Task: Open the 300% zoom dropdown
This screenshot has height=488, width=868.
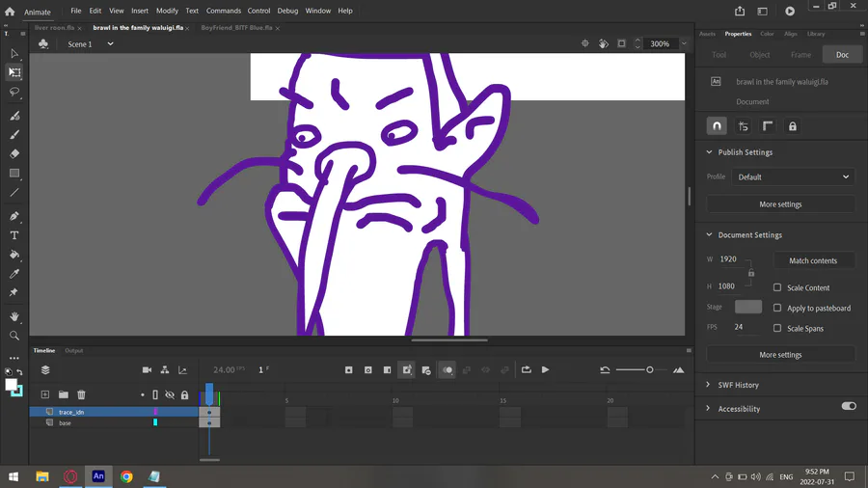Action: click(x=684, y=43)
